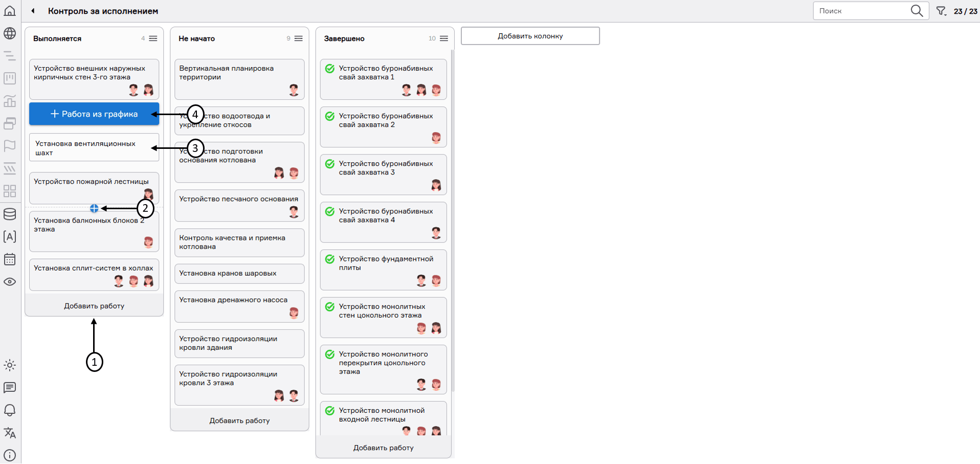The height and width of the screenshot is (464, 980).
Task: Open the Выполняется column menu
Action: coord(153,38)
